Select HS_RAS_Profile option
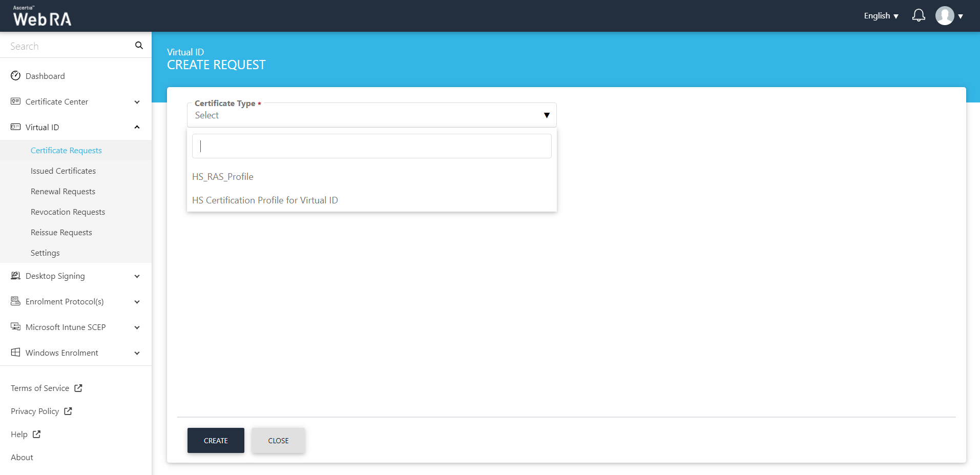 pos(223,177)
